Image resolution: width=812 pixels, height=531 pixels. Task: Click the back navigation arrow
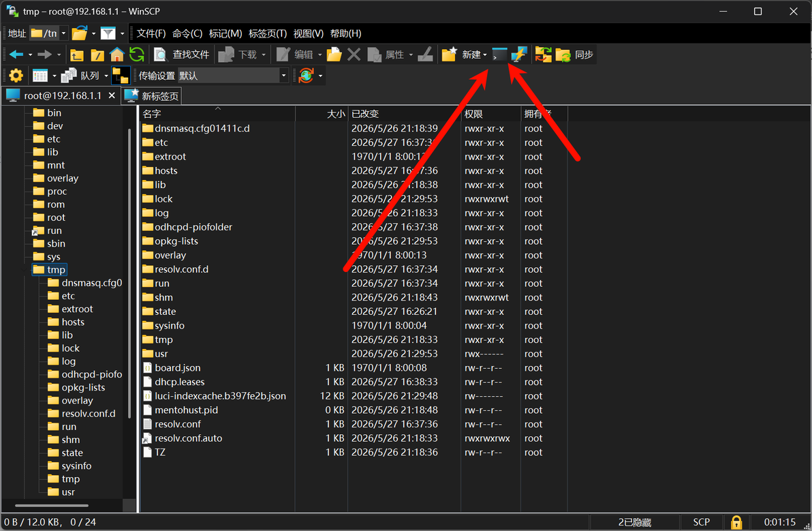coord(16,55)
